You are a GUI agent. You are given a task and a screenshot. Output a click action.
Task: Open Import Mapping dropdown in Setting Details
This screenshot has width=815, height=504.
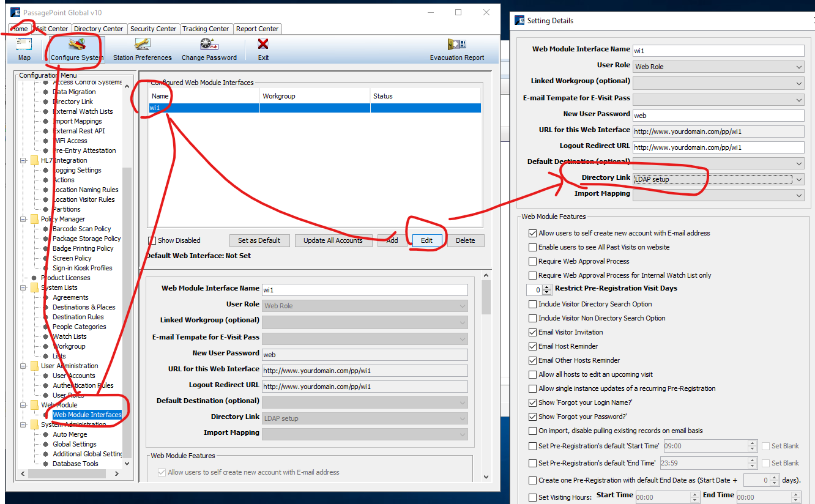pos(718,195)
